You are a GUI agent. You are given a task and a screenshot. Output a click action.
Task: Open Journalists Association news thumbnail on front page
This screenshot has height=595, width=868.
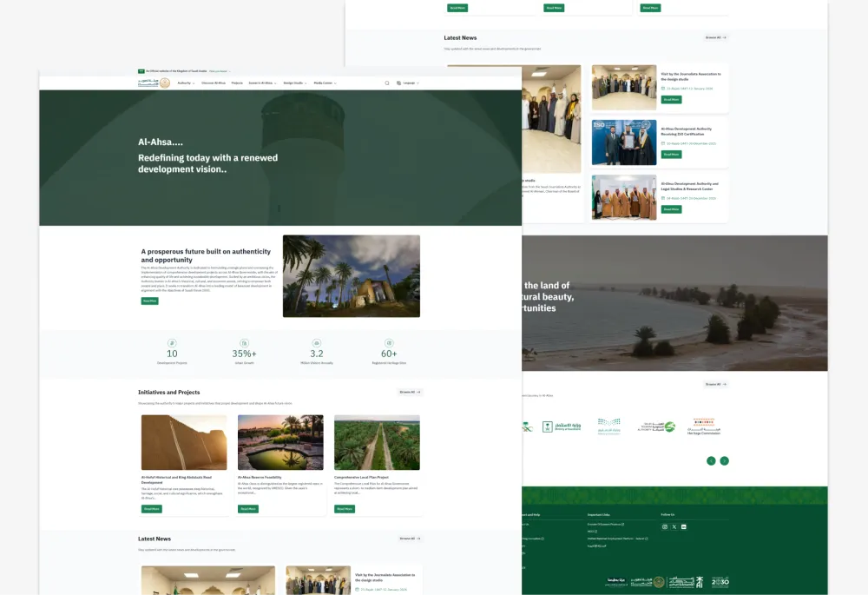[319, 580]
